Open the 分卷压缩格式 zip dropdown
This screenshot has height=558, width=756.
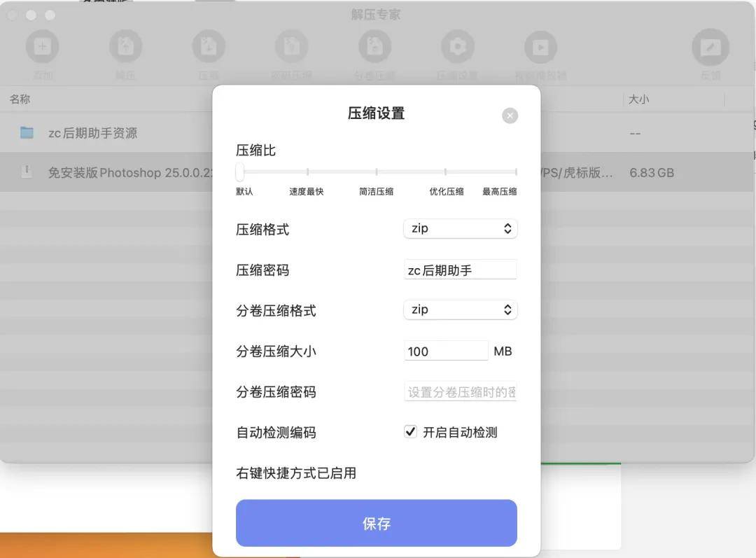(461, 309)
